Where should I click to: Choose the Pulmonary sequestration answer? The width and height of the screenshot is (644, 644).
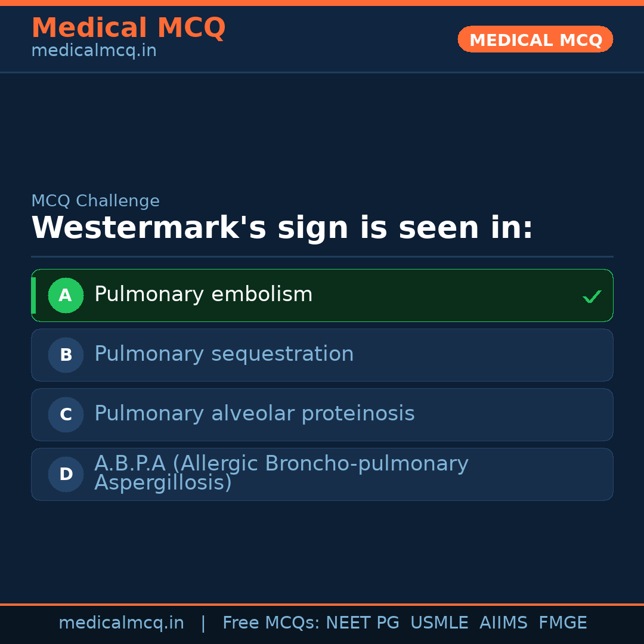tap(224, 354)
